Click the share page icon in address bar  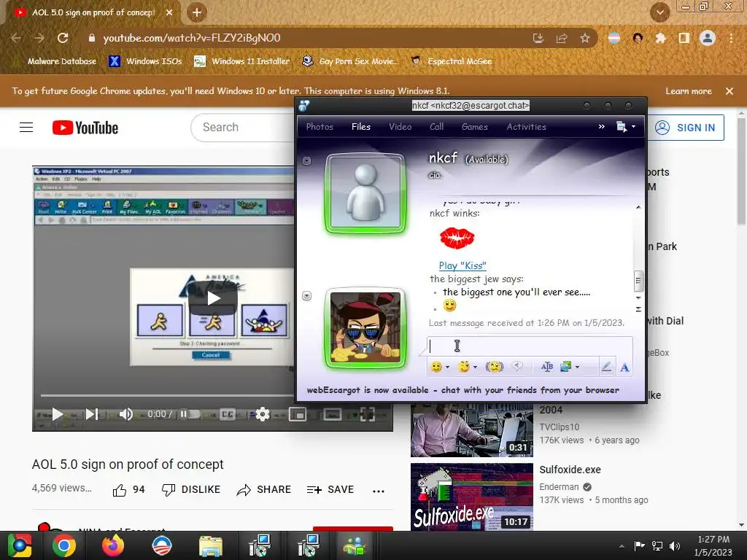(x=562, y=38)
